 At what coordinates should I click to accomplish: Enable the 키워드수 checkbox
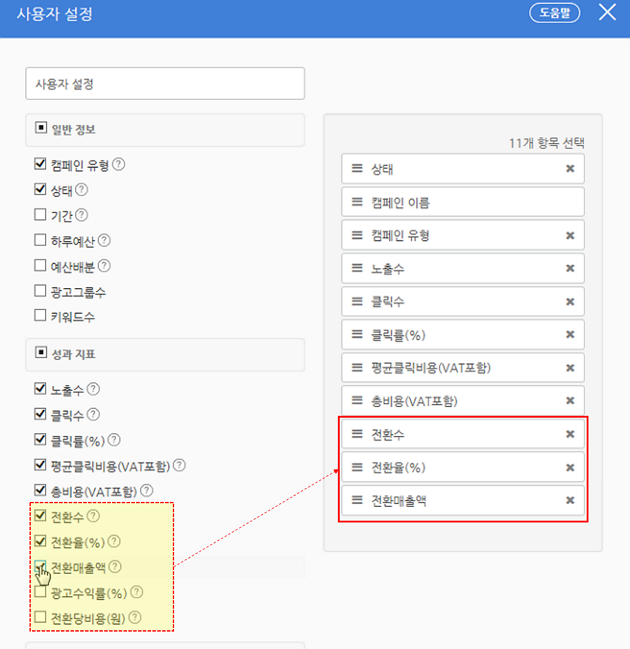coord(40,316)
